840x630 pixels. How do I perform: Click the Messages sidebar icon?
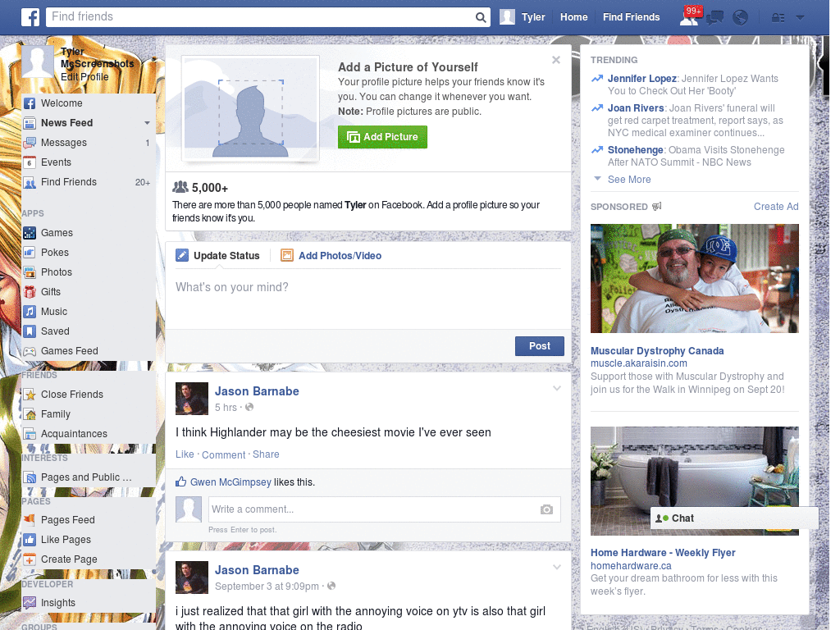[30, 143]
